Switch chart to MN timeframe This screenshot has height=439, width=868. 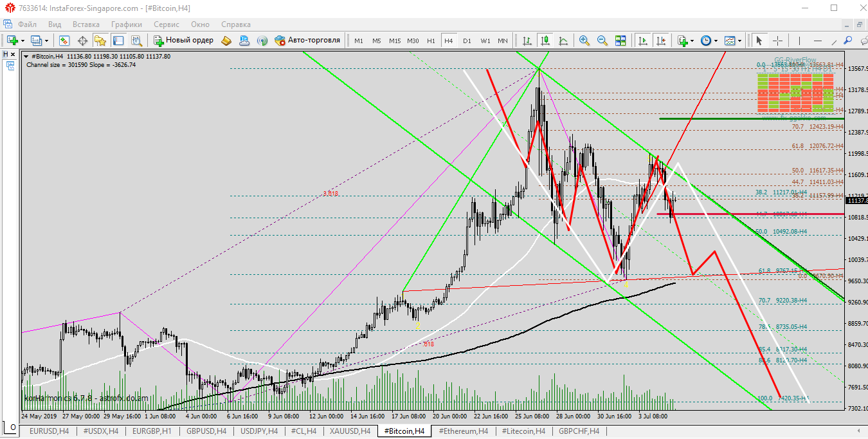[x=503, y=41]
